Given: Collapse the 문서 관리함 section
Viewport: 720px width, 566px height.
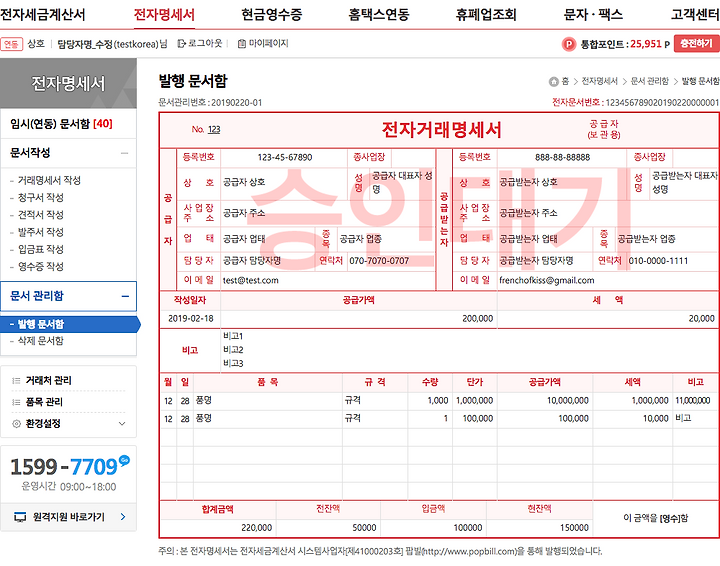Looking at the screenshot, I should pyautogui.click(x=125, y=297).
